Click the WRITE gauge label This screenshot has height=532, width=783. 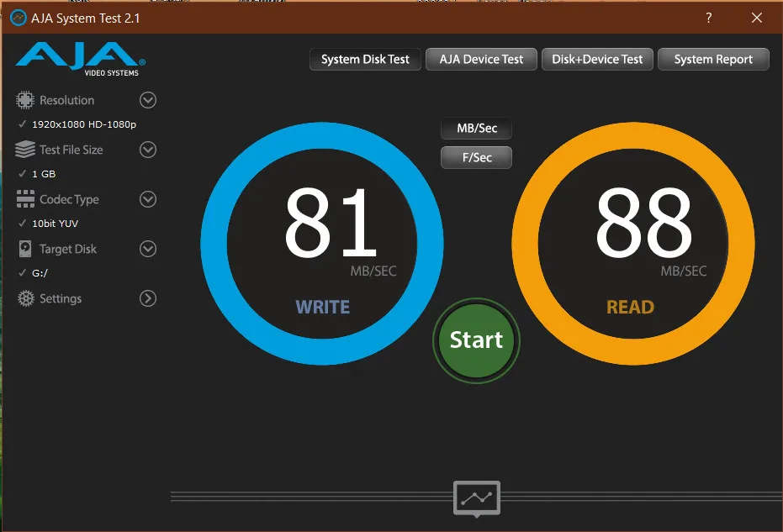(x=323, y=307)
